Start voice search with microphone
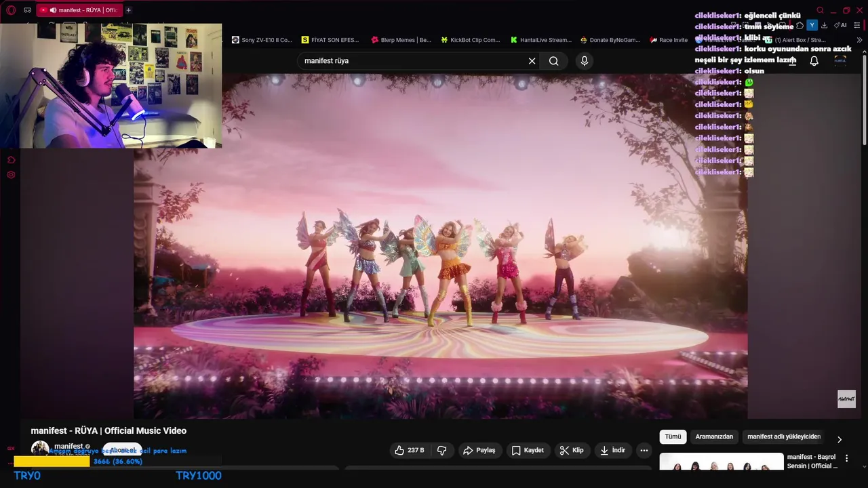This screenshot has height=488, width=868. pos(585,61)
